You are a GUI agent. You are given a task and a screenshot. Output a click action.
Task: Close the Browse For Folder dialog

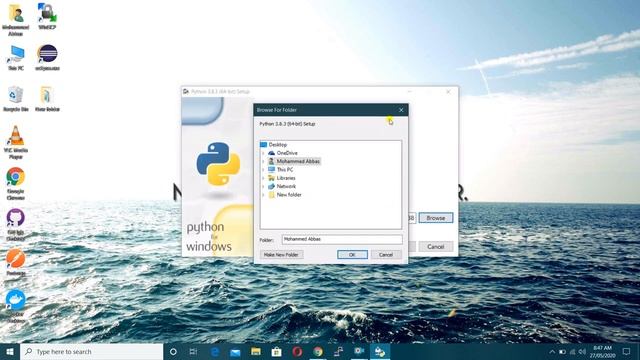(401, 110)
